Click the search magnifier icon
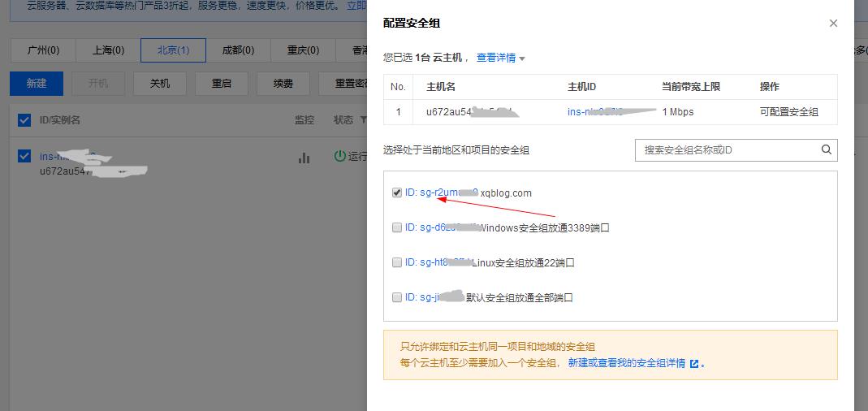The image size is (868, 411). [x=827, y=149]
